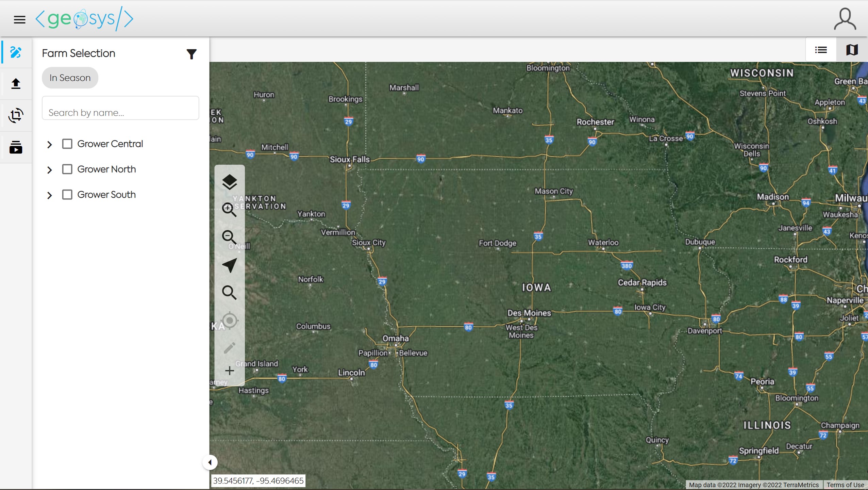Viewport: 868px width, 490px height.
Task: Open the map search magnifier tool
Action: tap(229, 293)
